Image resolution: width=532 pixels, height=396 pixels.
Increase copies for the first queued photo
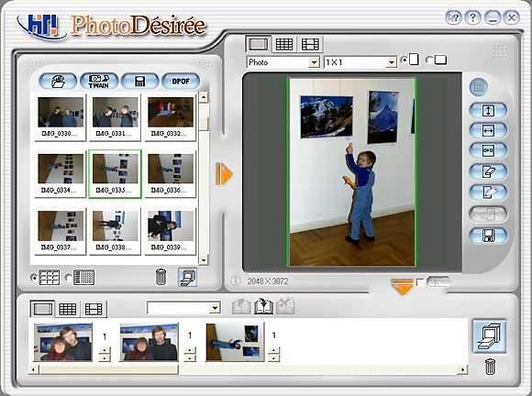point(105,350)
